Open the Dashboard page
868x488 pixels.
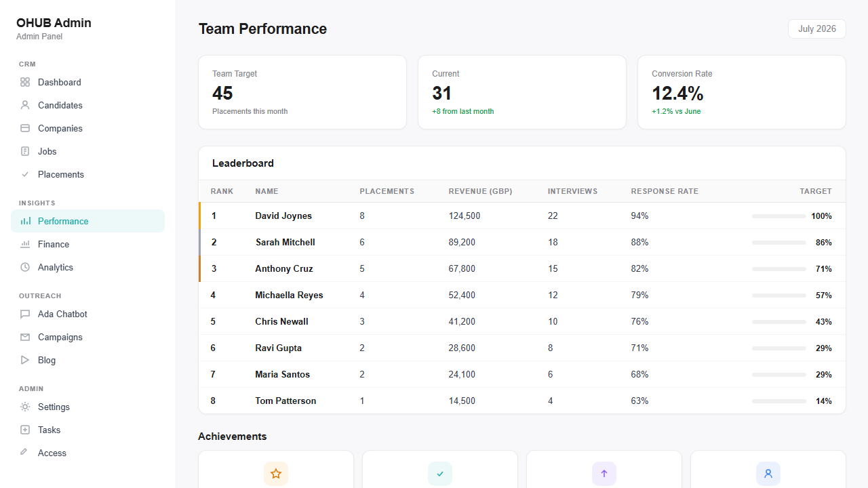coord(87,82)
